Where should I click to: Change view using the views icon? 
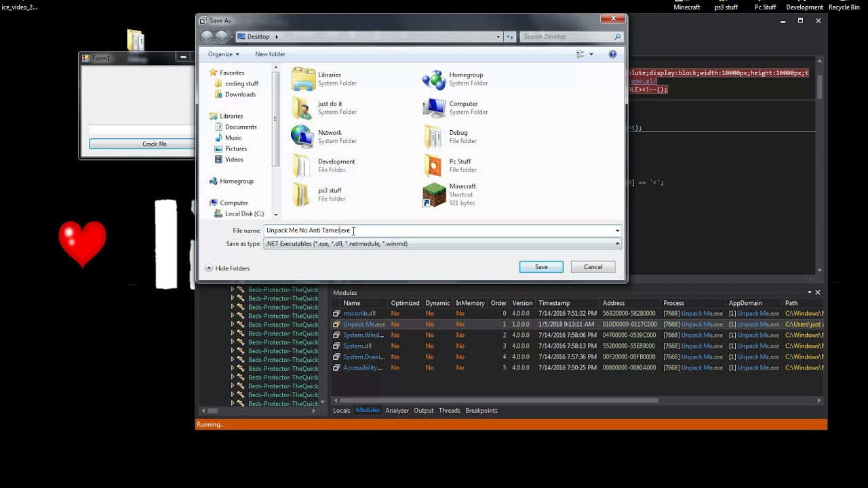(x=580, y=54)
